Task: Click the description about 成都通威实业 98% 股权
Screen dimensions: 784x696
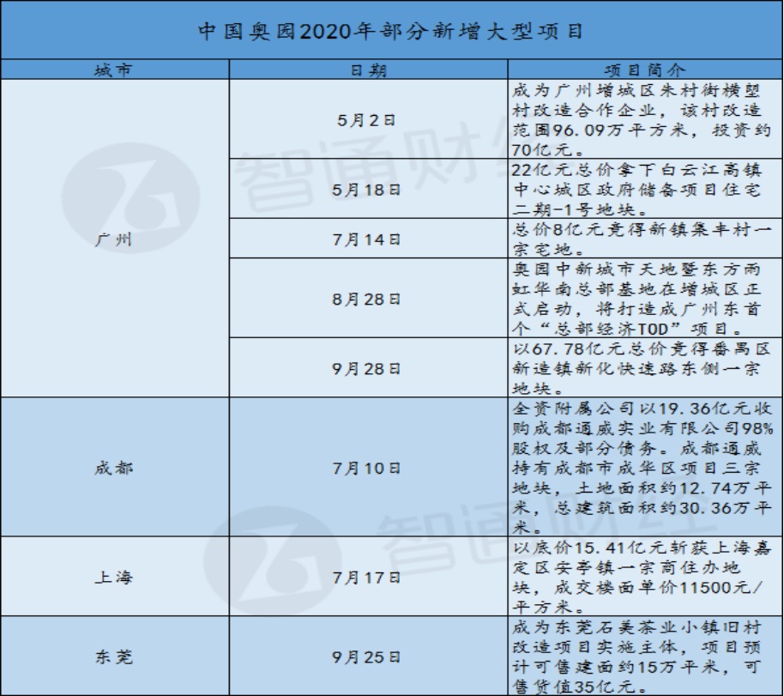Action: (x=645, y=468)
